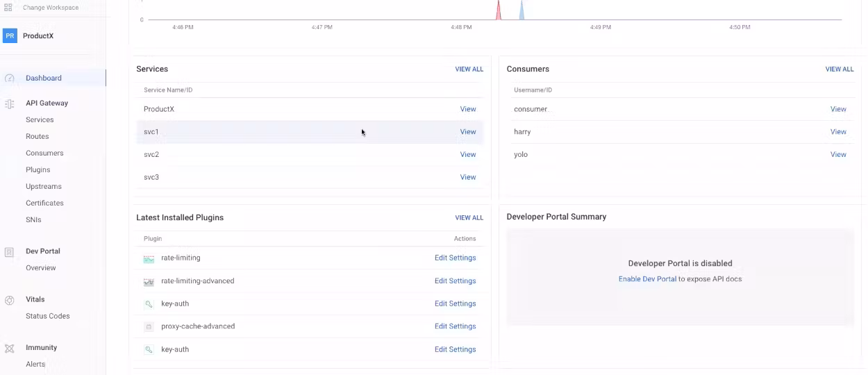
Task: Click the Vitals section icon
Action: click(10, 300)
